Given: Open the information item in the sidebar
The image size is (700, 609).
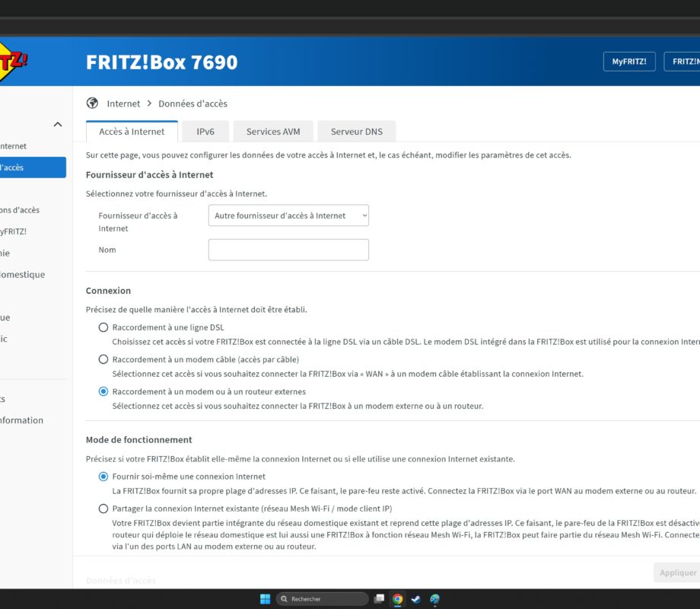Looking at the screenshot, I should point(21,420).
